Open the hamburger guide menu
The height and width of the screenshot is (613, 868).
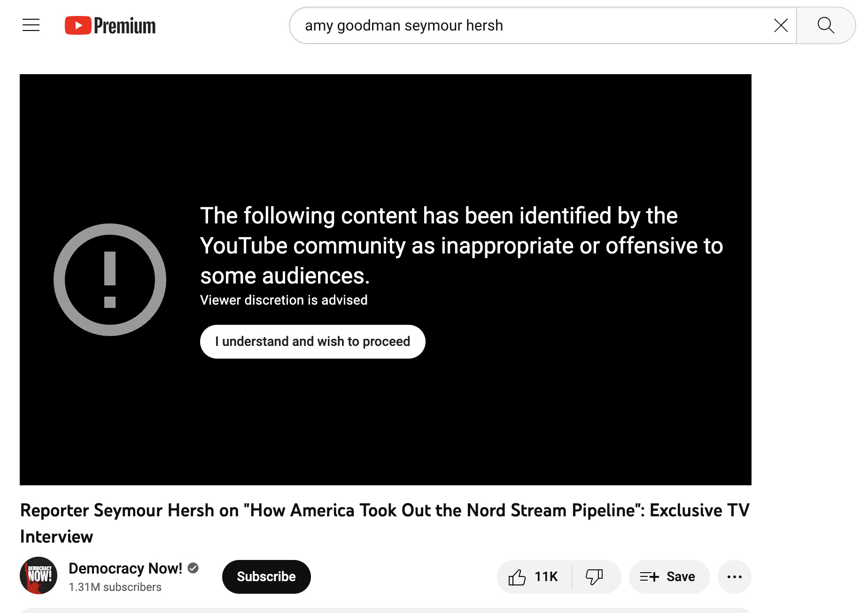click(31, 25)
